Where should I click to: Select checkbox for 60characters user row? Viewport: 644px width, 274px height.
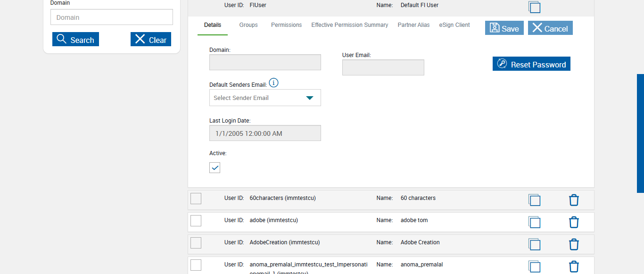tap(196, 199)
